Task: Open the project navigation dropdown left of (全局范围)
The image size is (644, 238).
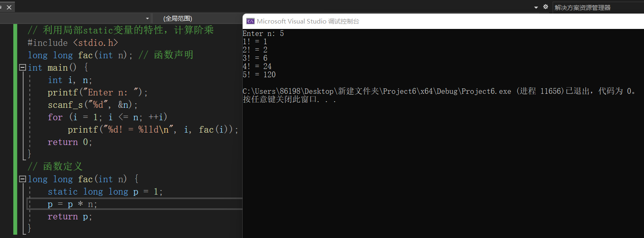Action: 148,19
